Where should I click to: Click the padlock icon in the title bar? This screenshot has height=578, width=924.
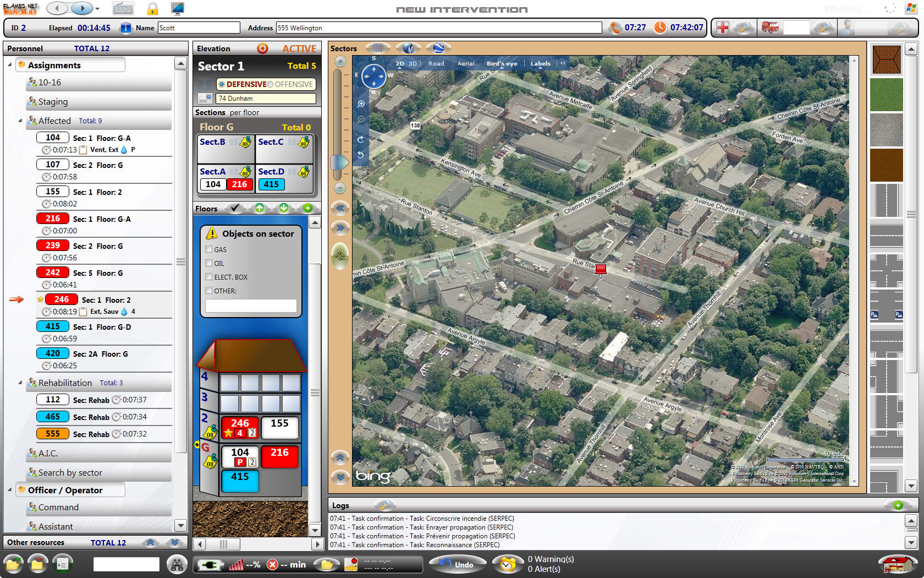pyautogui.click(x=152, y=8)
